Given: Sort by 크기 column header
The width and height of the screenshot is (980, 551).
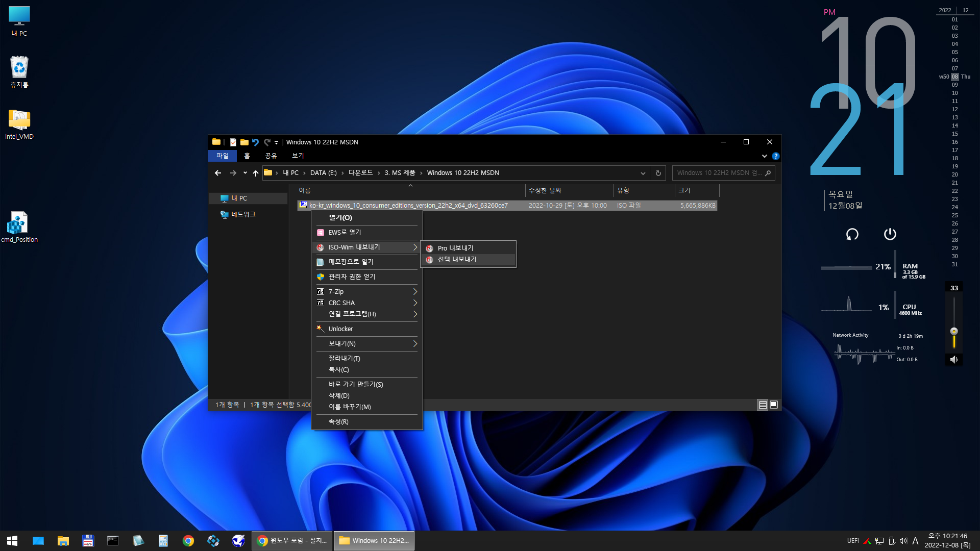Looking at the screenshot, I should (697, 190).
